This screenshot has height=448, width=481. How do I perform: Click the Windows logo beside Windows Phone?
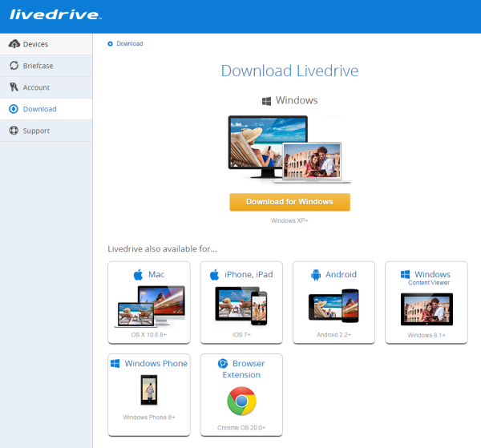pos(115,363)
